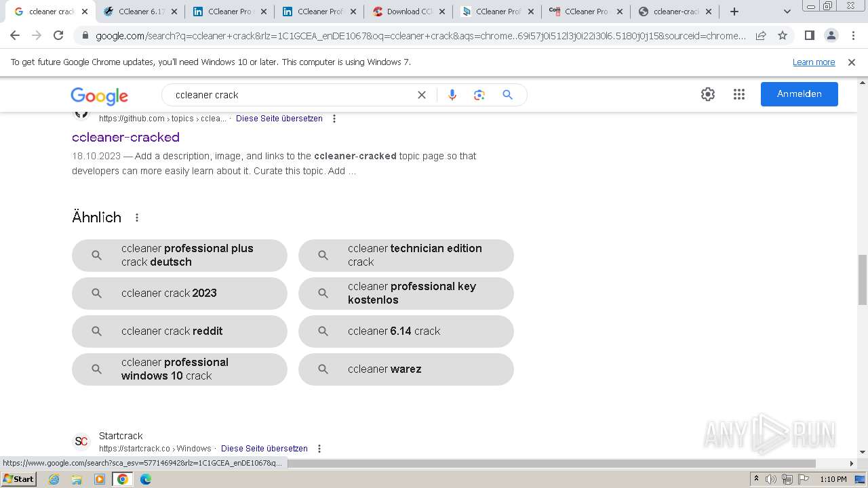Search 'ccleaner crack 2023' suggestion
The width and height of the screenshot is (868, 488).
tap(180, 293)
